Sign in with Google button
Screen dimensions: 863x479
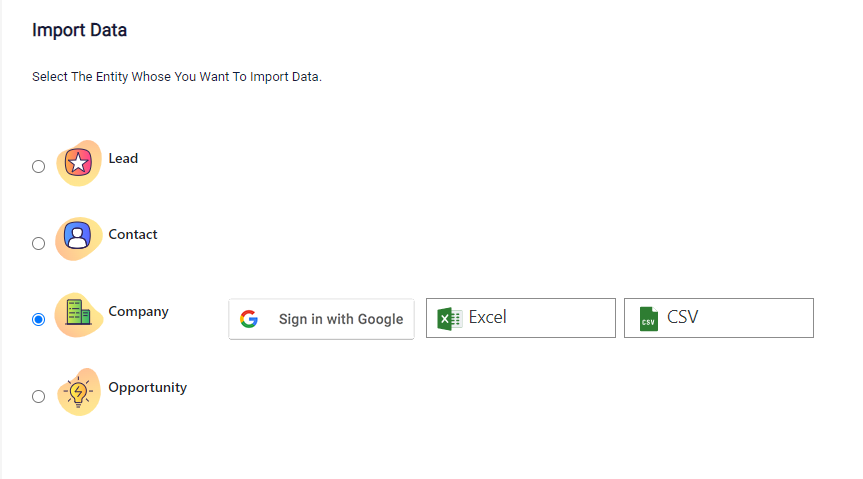(x=321, y=319)
